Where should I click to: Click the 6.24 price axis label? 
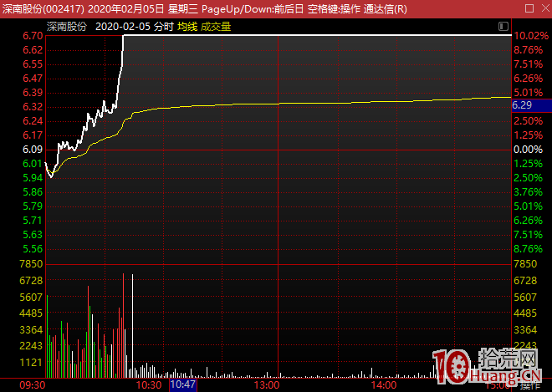33,121
